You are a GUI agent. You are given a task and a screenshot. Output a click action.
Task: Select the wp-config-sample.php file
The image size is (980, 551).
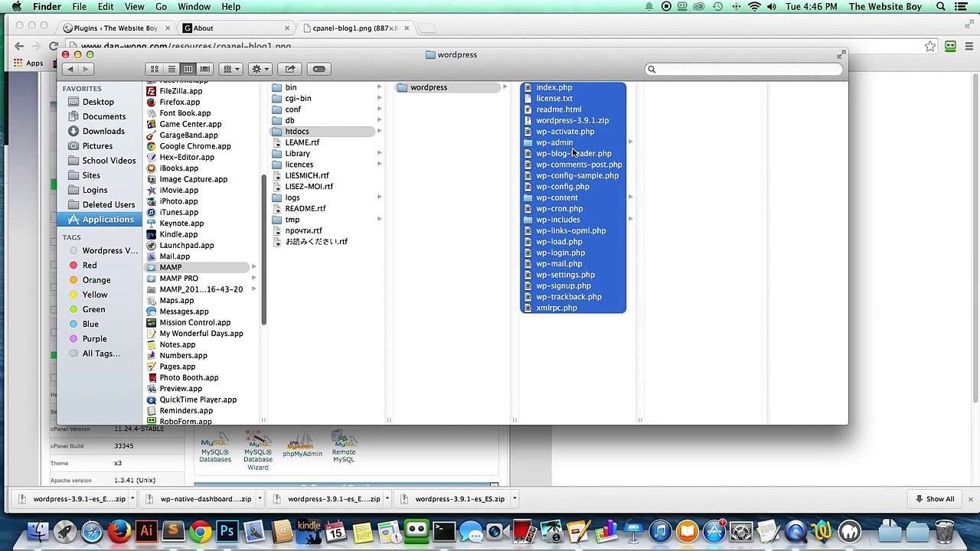pos(577,175)
